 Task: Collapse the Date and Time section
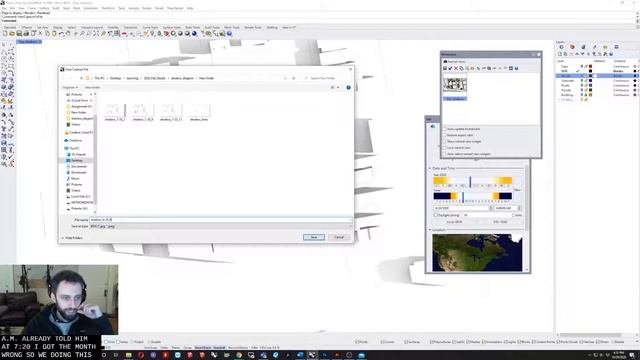pos(430,168)
